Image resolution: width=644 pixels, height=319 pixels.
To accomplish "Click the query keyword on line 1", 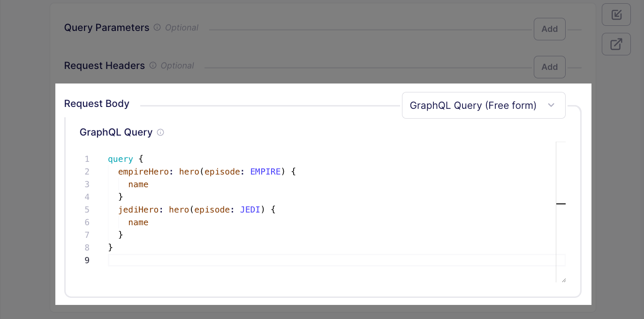I will (x=120, y=159).
